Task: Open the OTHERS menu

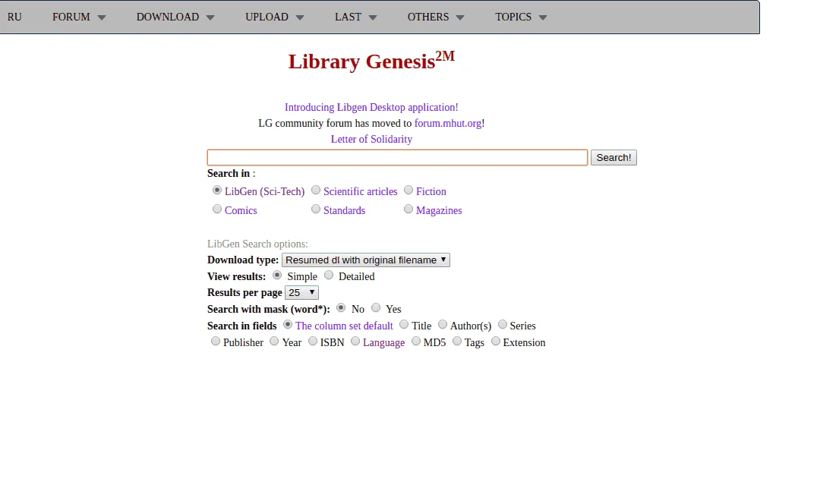Action: tap(436, 17)
